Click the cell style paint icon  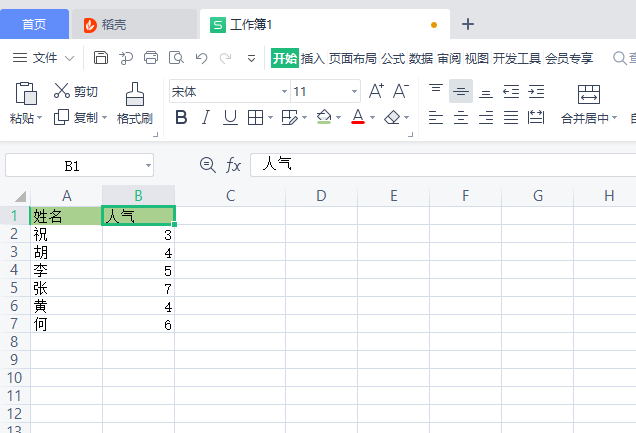[290, 118]
